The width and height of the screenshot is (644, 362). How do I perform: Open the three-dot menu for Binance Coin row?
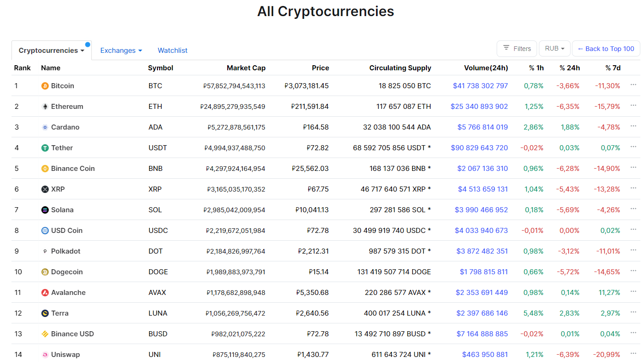[633, 168]
